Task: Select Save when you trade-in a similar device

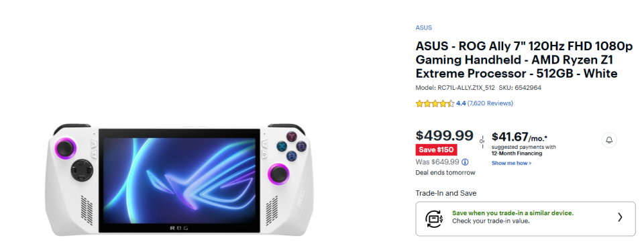Action: [x=513, y=213]
